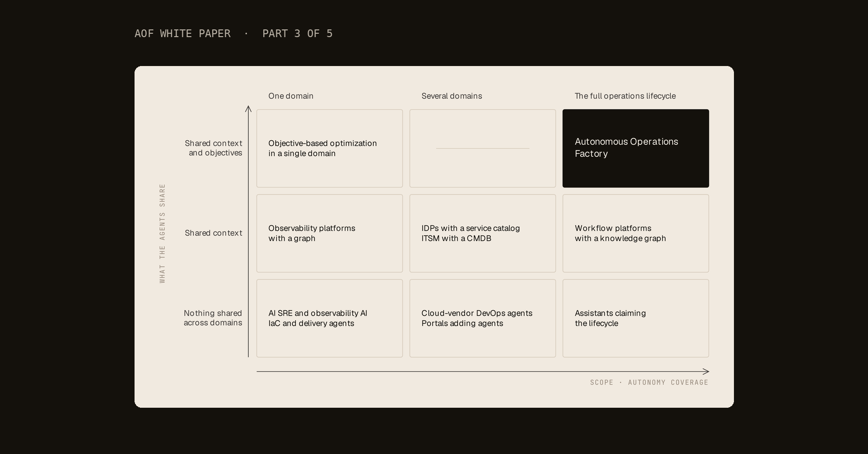This screenshot has height=454, width=868.
Task: Click the 'IaC and delivery agents' line
Action: click(x=311, y=323)
